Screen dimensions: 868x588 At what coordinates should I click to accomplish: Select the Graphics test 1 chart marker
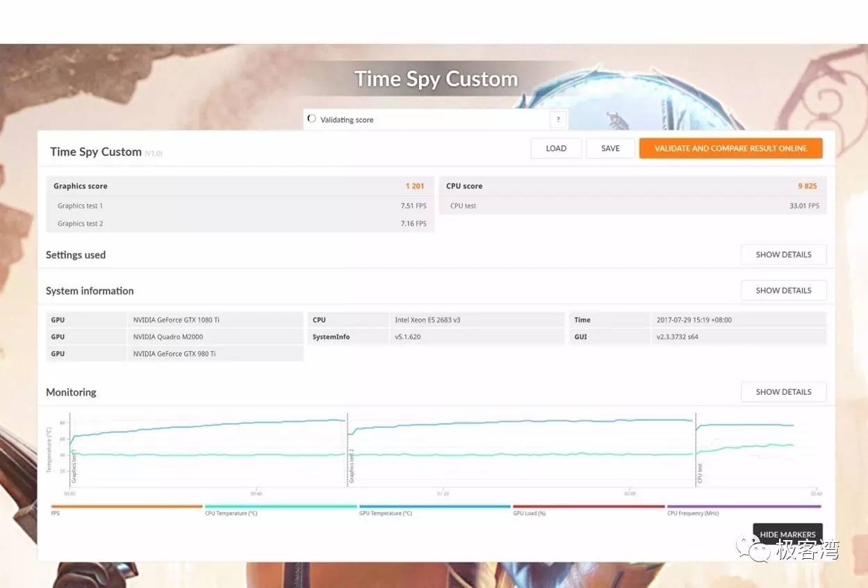point(74,468)
